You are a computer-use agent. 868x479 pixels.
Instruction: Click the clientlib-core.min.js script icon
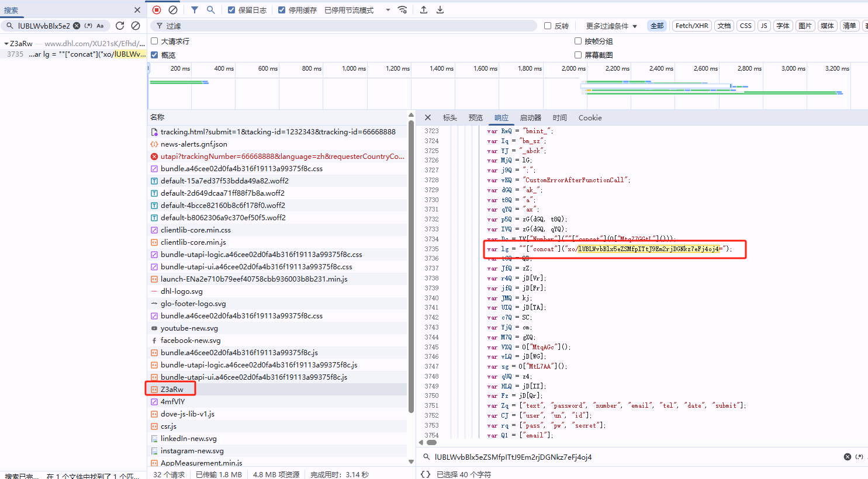coord(154,242)
